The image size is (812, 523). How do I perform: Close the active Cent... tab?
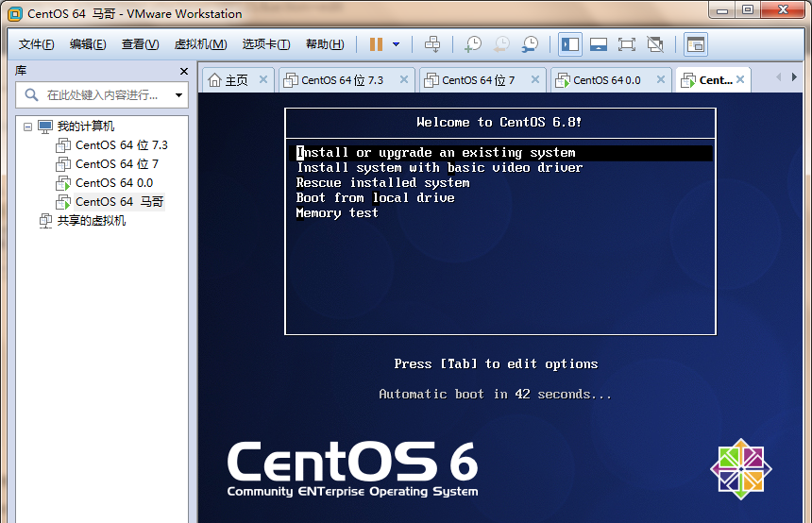click(x=740, y=79)
